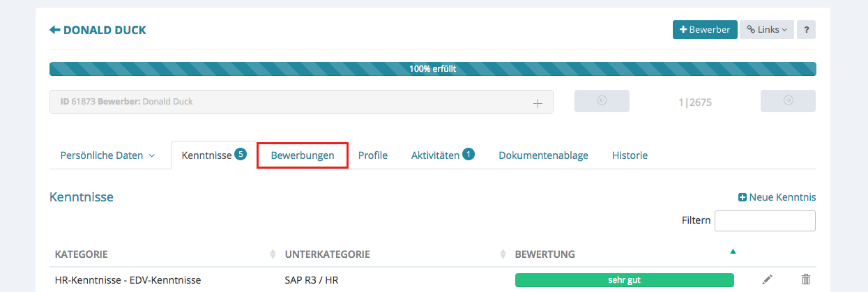
Task: Click the back arrow beside Donald Duck
Action: (x=54, y=30)
